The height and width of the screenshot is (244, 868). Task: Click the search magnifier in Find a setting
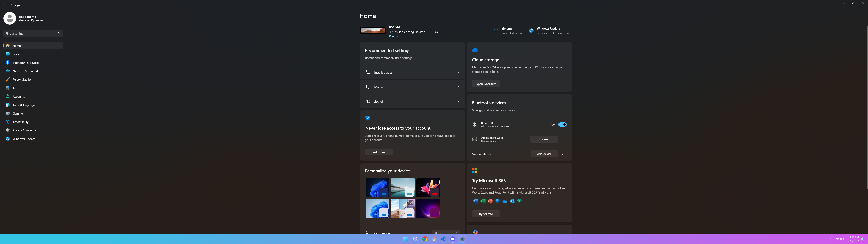pyautogui.click(x=59, y=33)
